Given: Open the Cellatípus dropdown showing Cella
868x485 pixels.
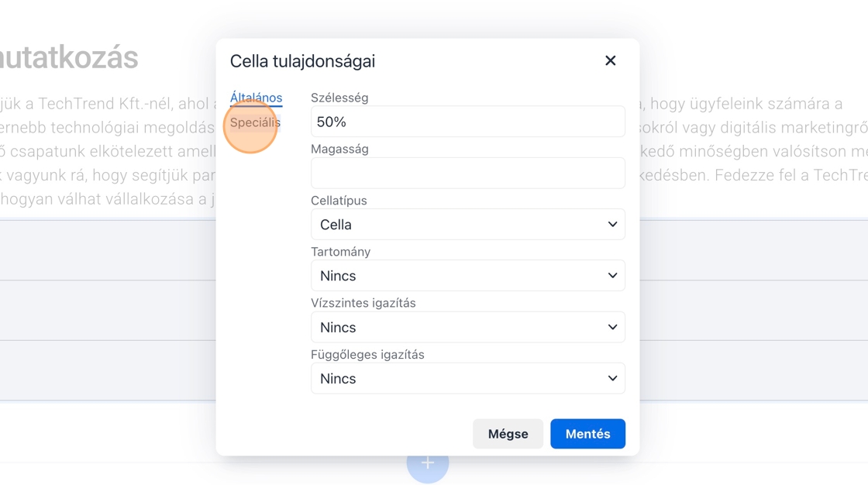Looking at the screenshot, I should click(467, 225).
